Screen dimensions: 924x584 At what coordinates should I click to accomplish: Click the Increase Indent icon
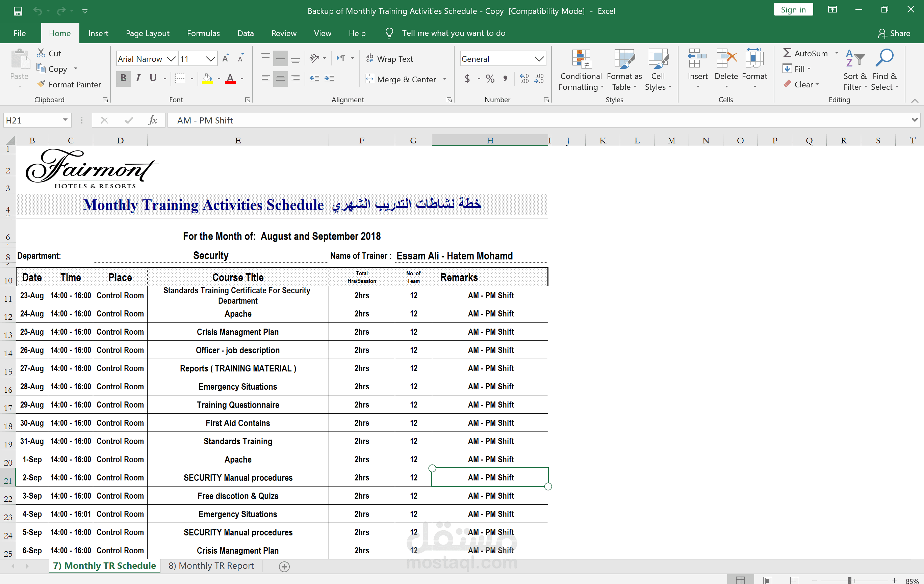329,79
